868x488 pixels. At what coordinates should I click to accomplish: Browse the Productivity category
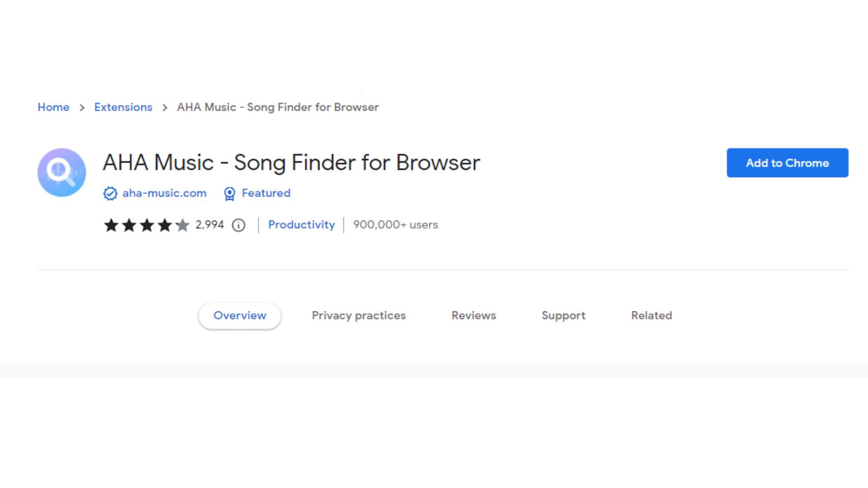301,225
